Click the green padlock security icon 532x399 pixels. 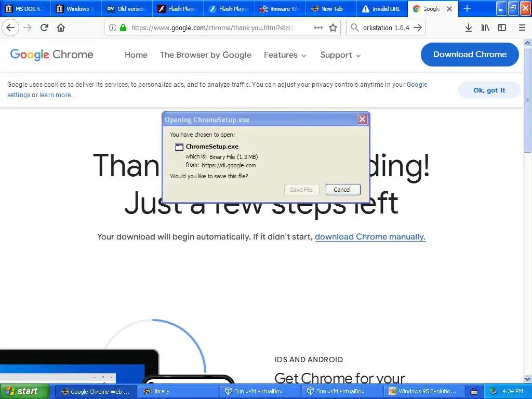pos(123,28)
